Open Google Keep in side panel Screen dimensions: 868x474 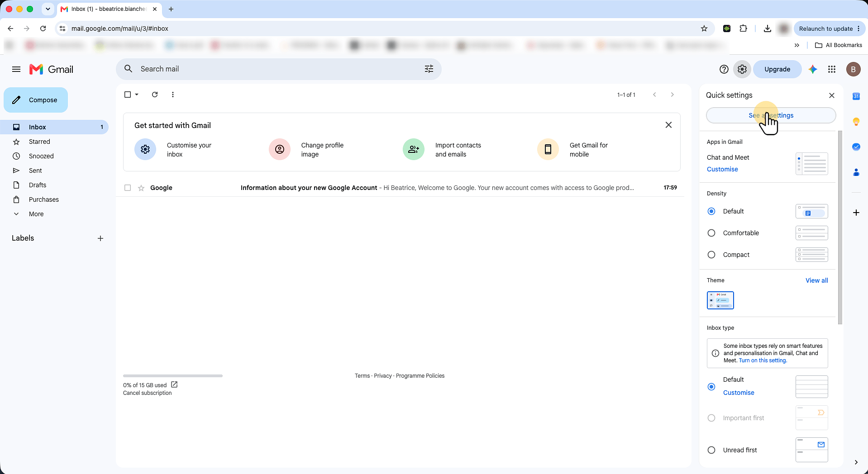click(x=856, y=122)
